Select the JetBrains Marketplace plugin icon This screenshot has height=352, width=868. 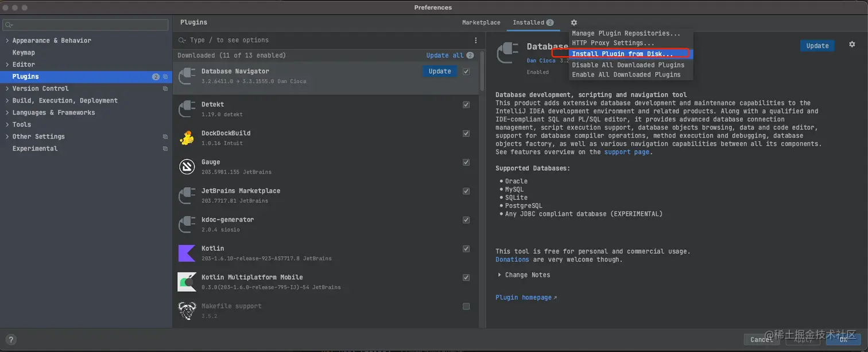[x=187, y=195]
